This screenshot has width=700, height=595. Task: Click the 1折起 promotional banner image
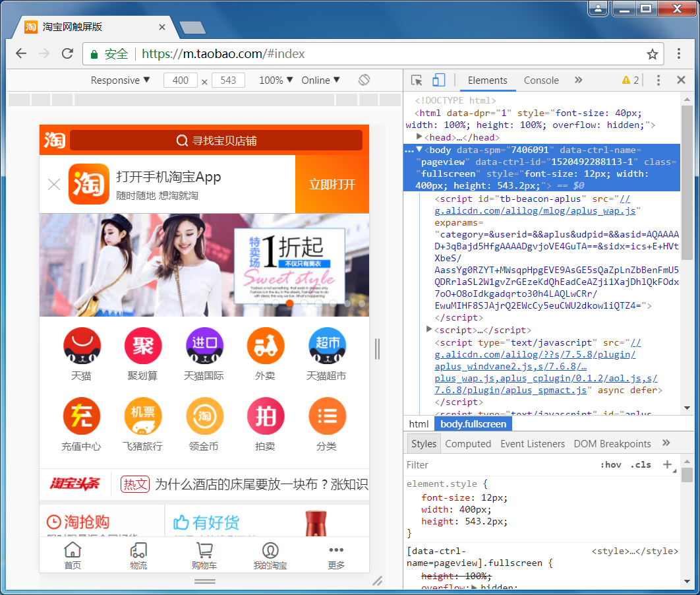click(204, 265)
